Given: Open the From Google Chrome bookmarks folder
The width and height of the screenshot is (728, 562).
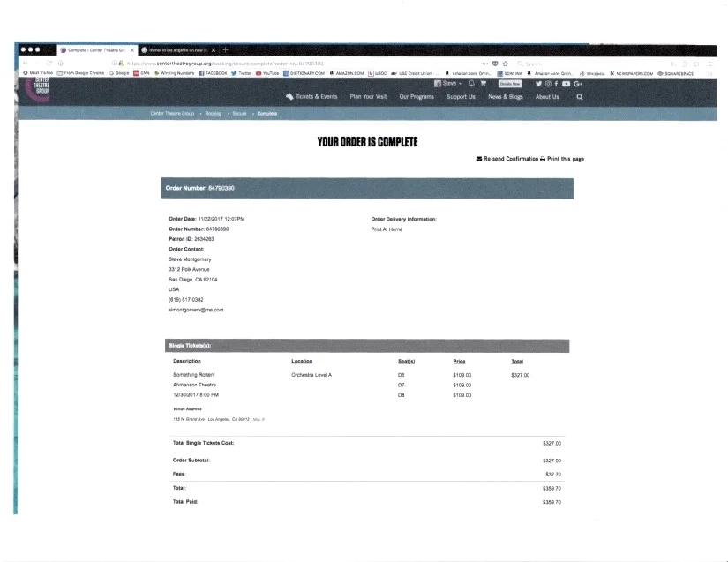Looking at the screenshot, I should pyautogui.click(x=81, y=73).
